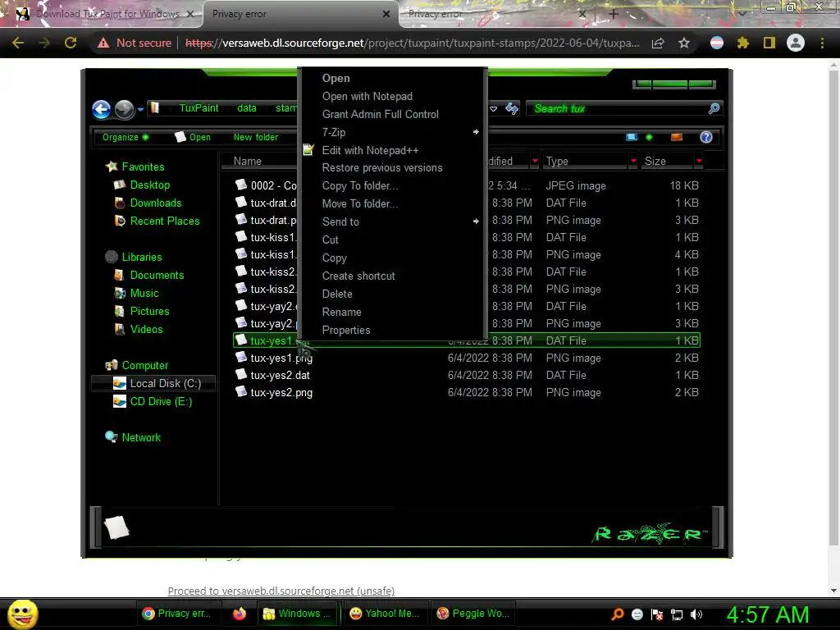Screen dimensions: 840x630
Task: Open Yahoo! Messenger taskbar button
Action: click(384, 614)
